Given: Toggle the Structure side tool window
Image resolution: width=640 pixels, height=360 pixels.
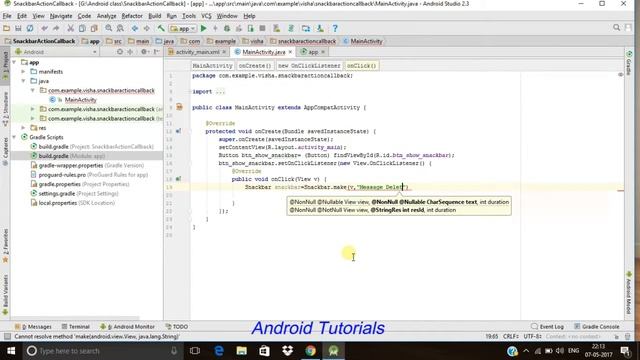Looking at the screenshot, I should tap(5, 109).
